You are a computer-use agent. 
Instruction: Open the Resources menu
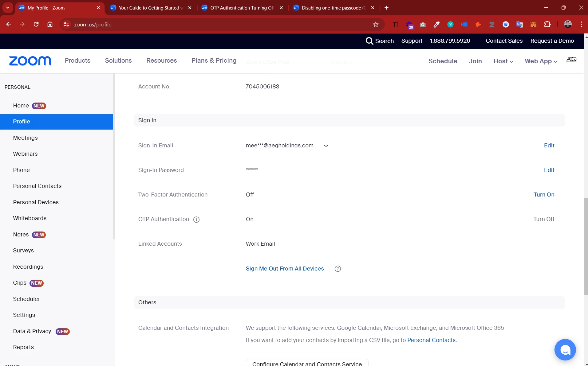(162, 60)
